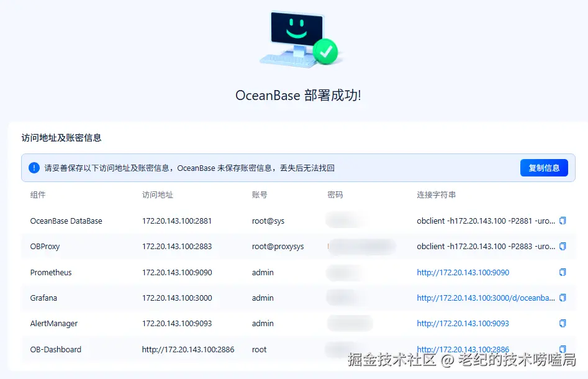Open the AlertManager link http://172.20.143.100:9093
The width and height of the screenshot is (588, 379).
pyautogui.click(x=463, y=324)
